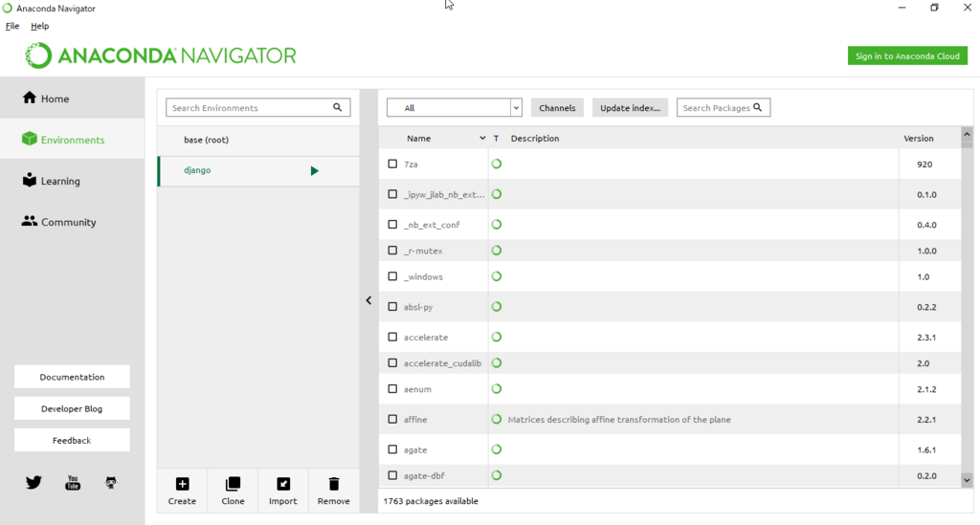Tick the _nb_ext_conf package checkbox
Screen dimensions: 980x525
point(392,224)
